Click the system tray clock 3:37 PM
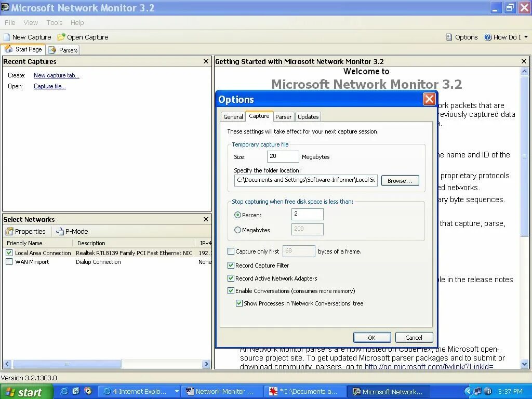The width and height of the screenshot is (532, 399). click(510, 392)
